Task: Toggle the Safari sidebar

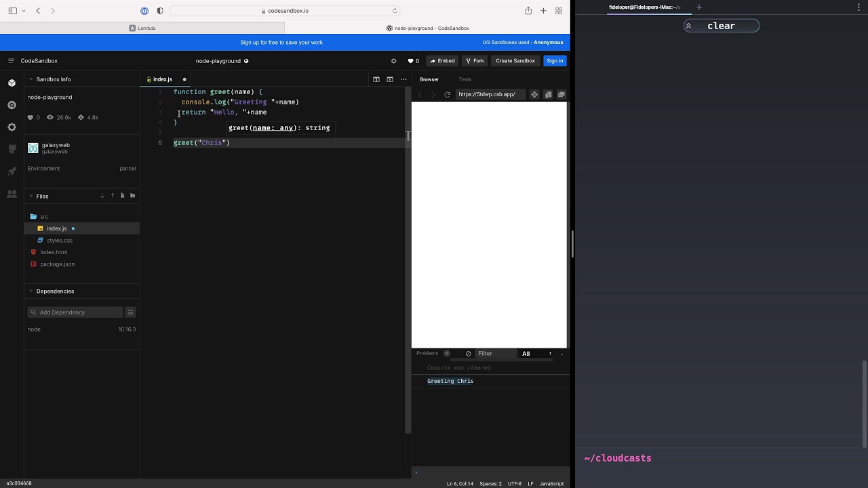Action: (12, 11)
